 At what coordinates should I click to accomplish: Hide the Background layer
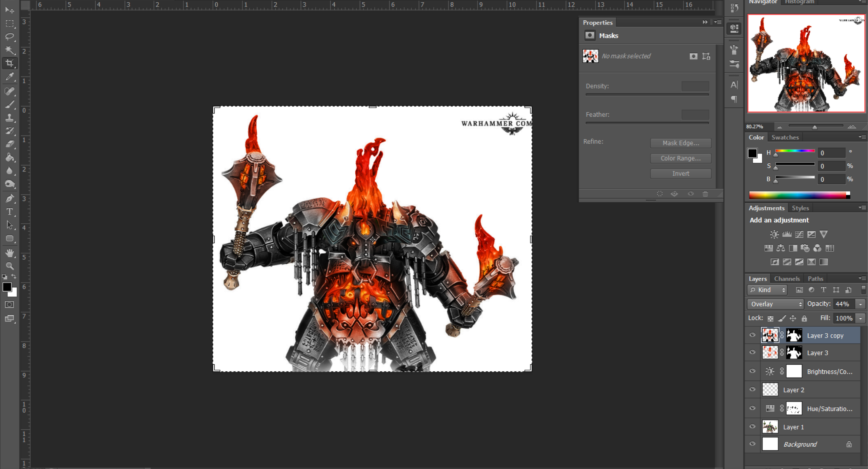pyautogui.click(x=752, y=444)
